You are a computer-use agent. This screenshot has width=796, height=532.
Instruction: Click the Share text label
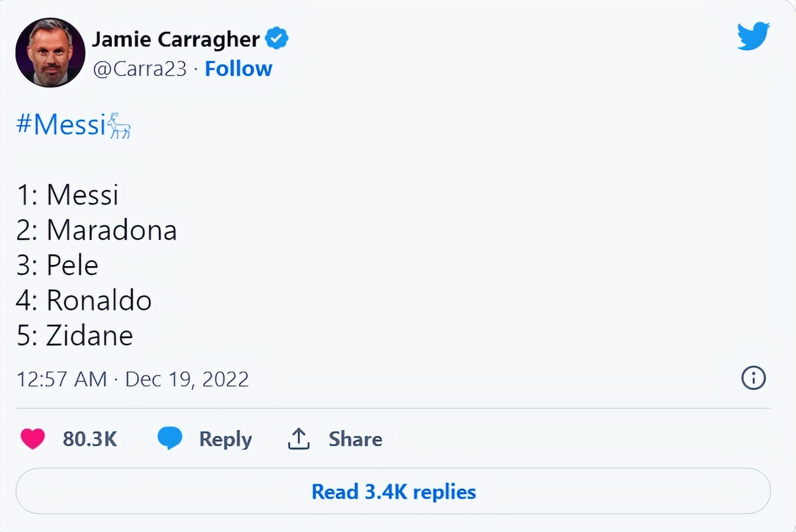click(355, 439)
